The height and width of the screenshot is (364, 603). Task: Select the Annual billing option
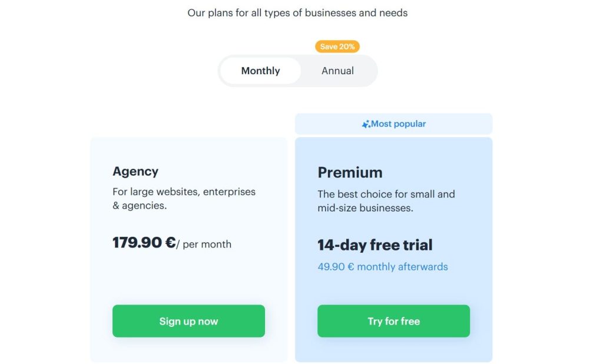pos(337,71)
